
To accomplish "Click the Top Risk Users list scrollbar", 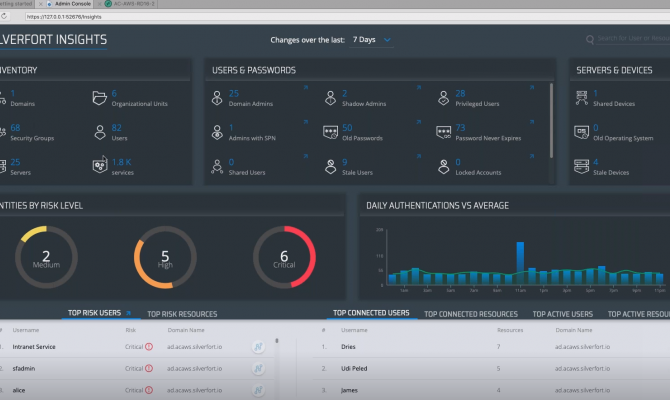I will [277, 341].
